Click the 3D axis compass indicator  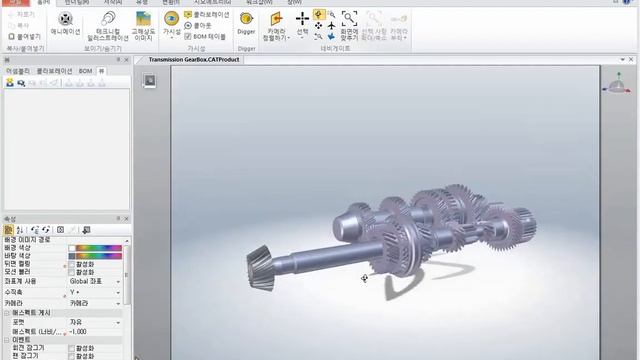click(x=617, y=84)
